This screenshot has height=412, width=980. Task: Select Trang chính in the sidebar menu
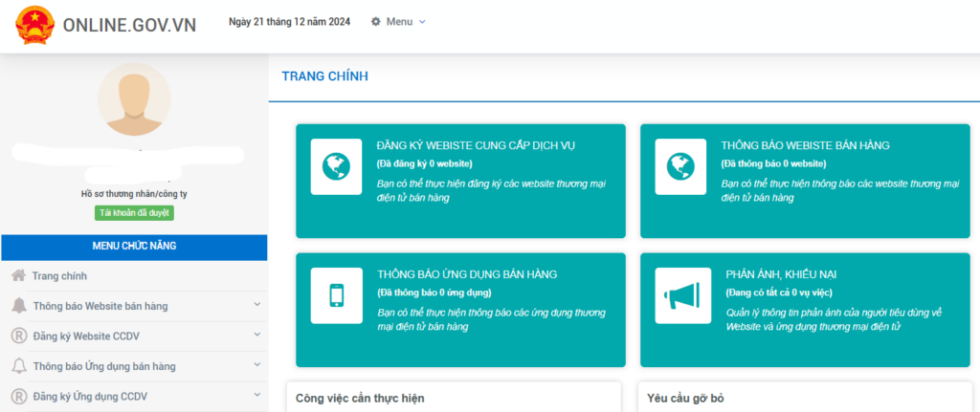click(x=59, y=276)
